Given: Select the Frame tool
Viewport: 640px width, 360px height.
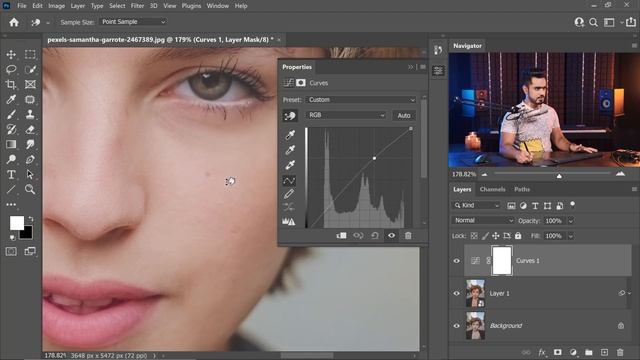Looking at the screenshot, I should point(30,84).
